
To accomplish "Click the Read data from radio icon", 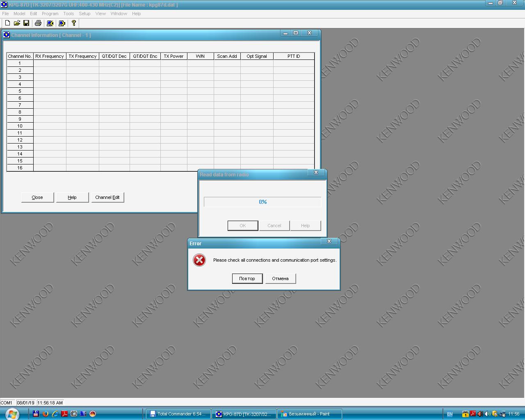I will (50, 23).
